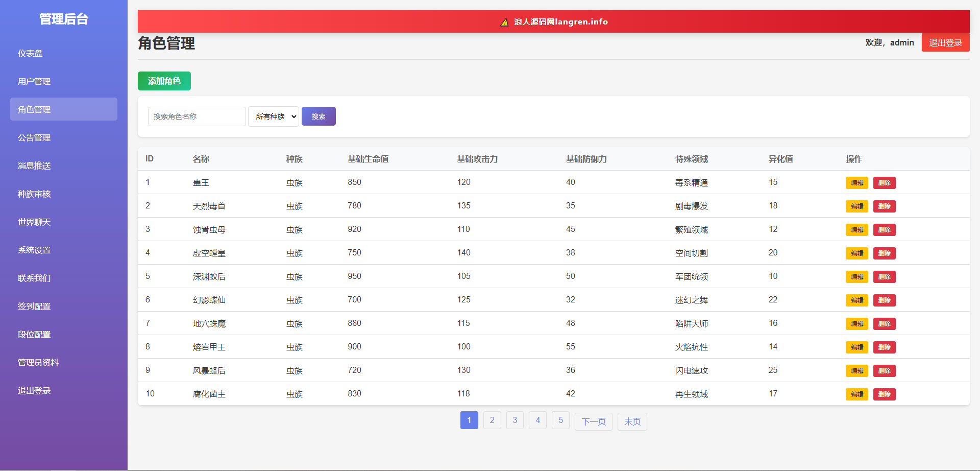
Task: Click the red 退出登录 button at top right
Action: (945, 42)
